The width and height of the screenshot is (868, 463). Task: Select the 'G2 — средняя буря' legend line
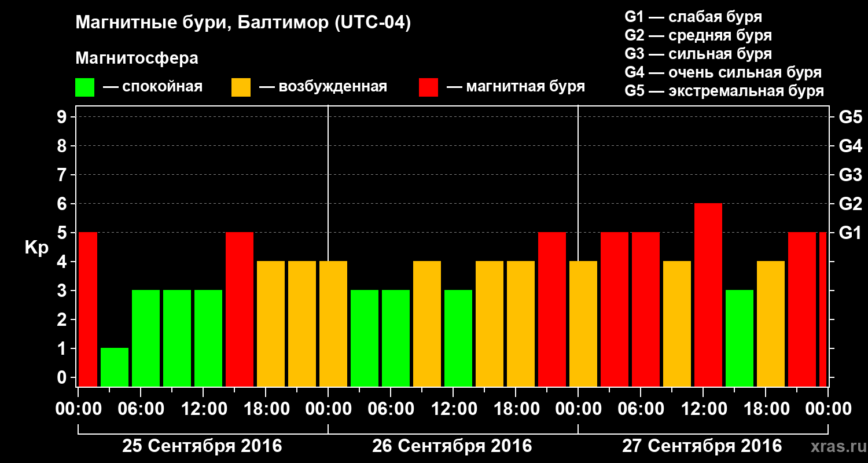point(698,35)
